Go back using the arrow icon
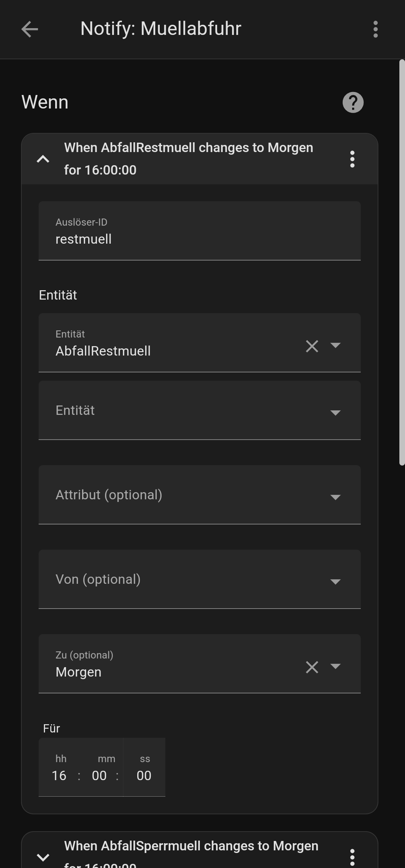The height and width of the screenshot is (868, 405). [x=30, y=29]
